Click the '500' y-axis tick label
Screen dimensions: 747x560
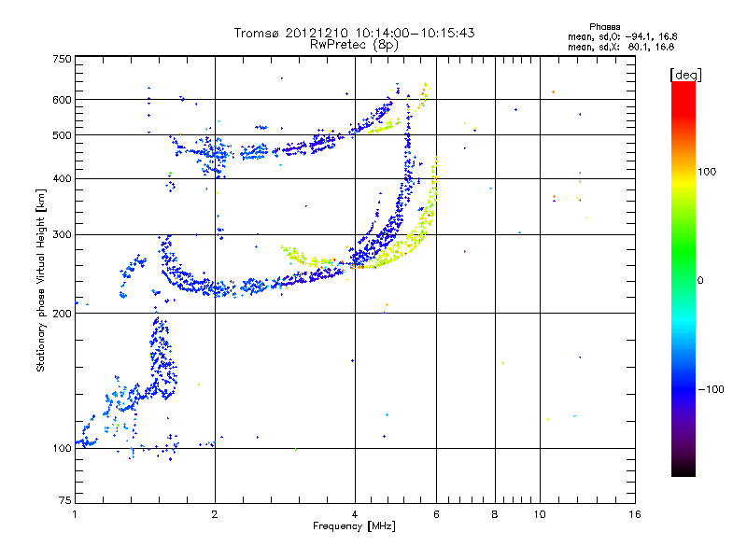click(x=62, y=135)
